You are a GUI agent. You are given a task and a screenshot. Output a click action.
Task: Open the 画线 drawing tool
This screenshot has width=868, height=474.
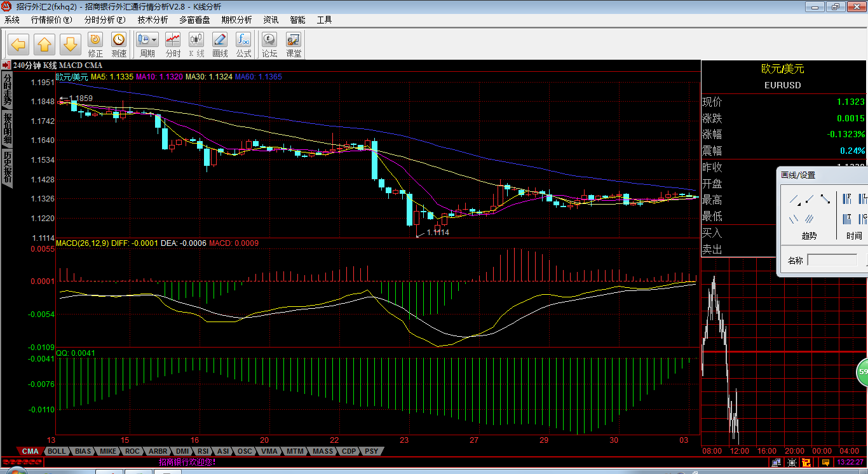pyautogui.click(x=220, y=44)
